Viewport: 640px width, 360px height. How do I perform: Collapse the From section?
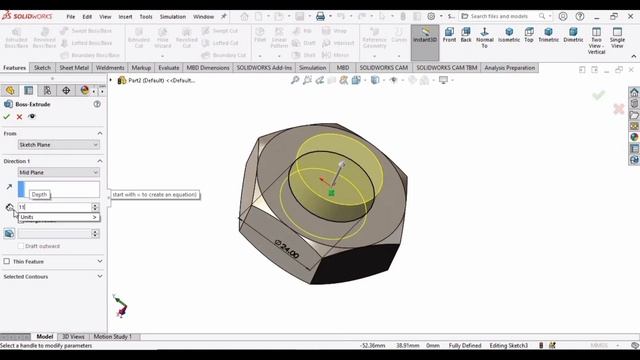click(100, 133)
